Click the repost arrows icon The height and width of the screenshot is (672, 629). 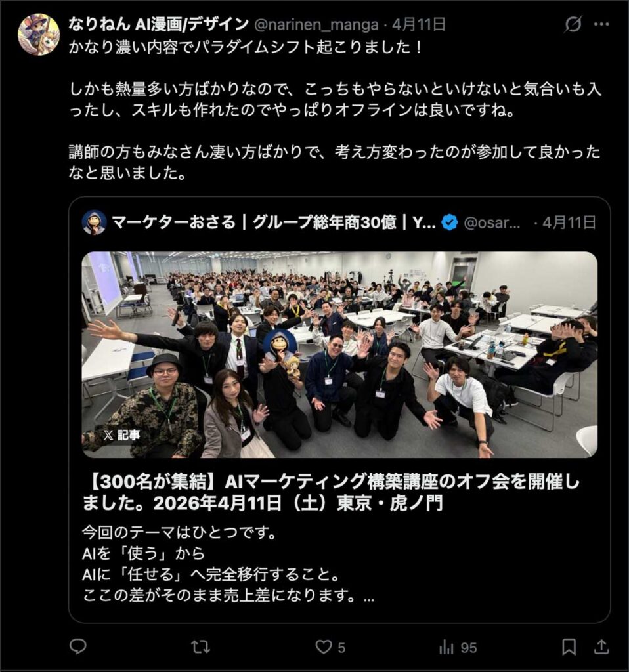(x=200, y=646)
